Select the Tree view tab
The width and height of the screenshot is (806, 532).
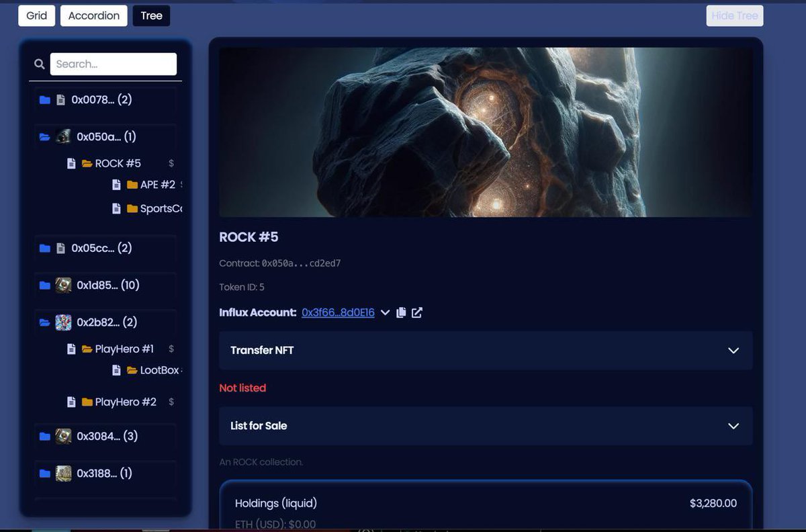coord(151,15)
